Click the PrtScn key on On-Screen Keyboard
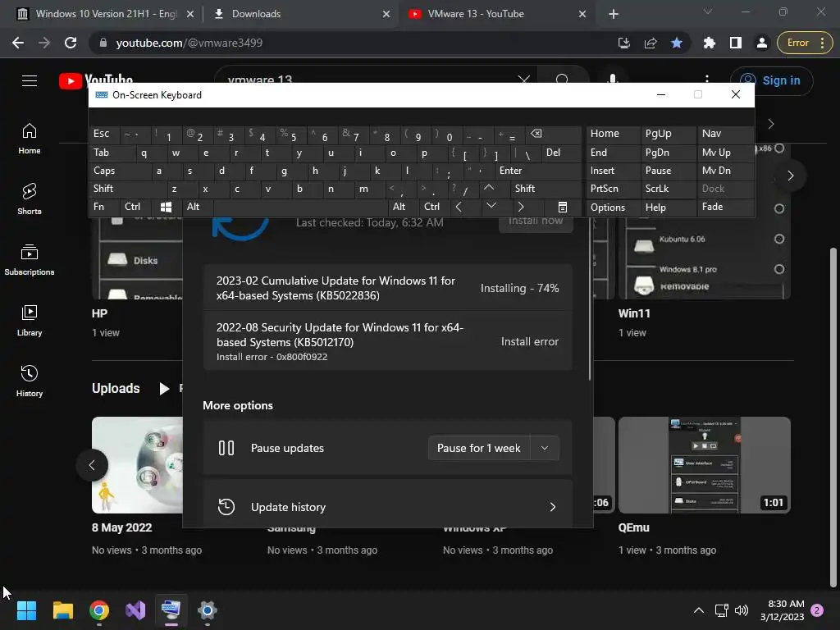Viewport: 840px width, 630px height. point(613,189)
